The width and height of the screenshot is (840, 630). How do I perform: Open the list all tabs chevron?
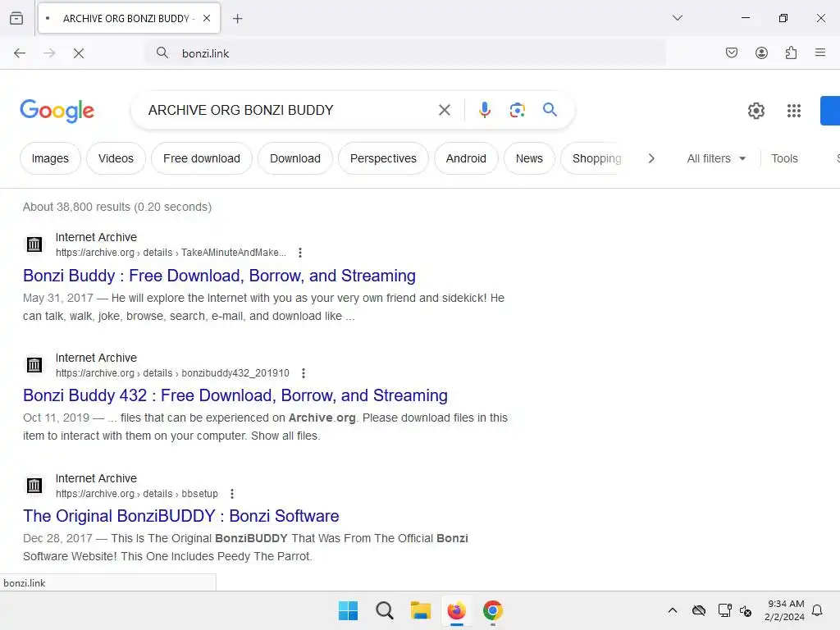[x=677, y=18]
